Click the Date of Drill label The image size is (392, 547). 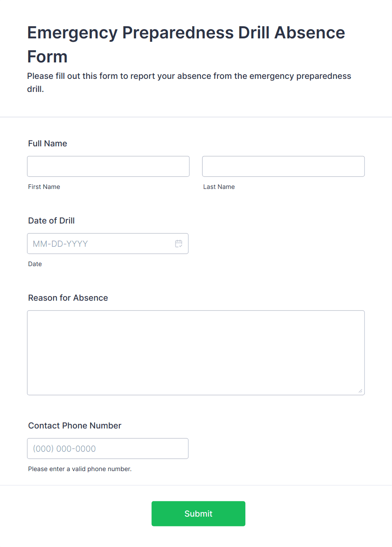point(51,221)
